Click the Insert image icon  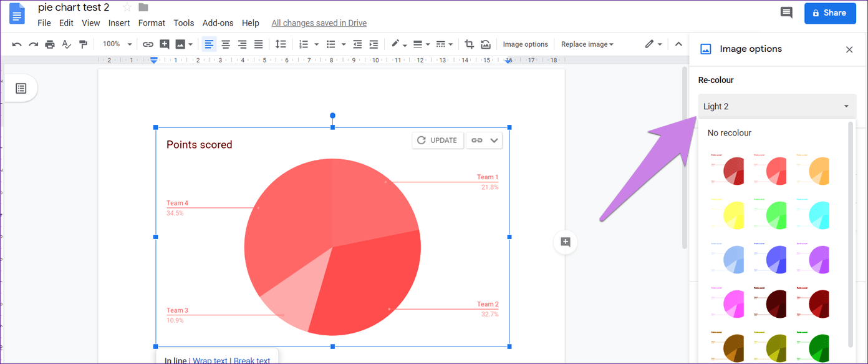[180, 44]
